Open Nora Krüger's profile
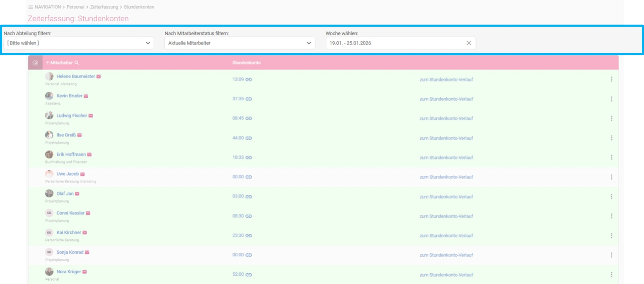The height and width of the screenshot is (284, 644). (x=69, y=272)
